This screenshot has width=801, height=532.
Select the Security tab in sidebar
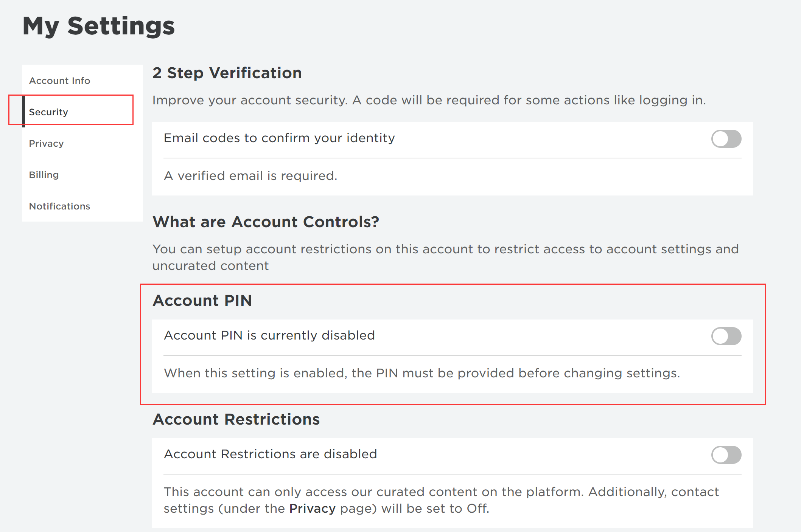click(x=48, y=112)
